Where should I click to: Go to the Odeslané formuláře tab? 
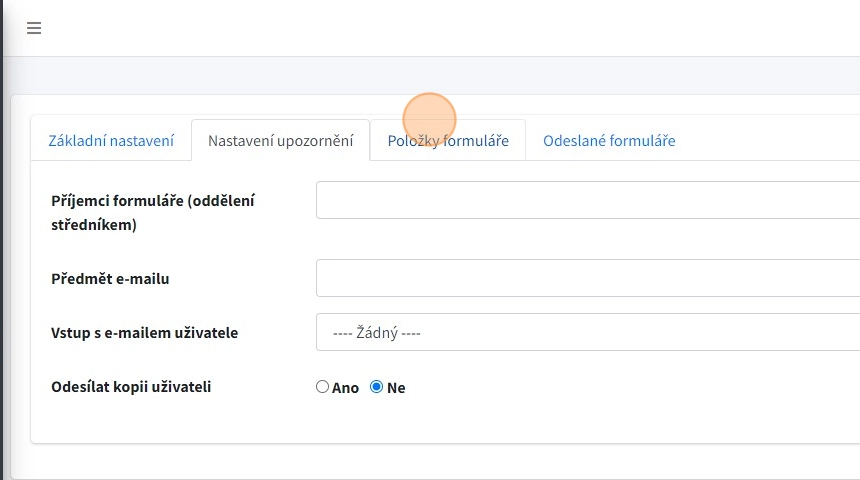click(x=609, y=141)
